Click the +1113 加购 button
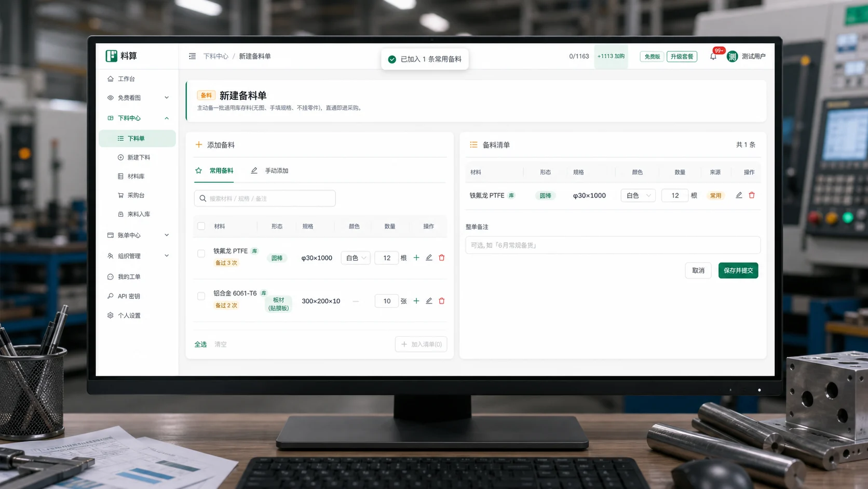Screen dimensions: 868x489 click(x=611, y=56)
